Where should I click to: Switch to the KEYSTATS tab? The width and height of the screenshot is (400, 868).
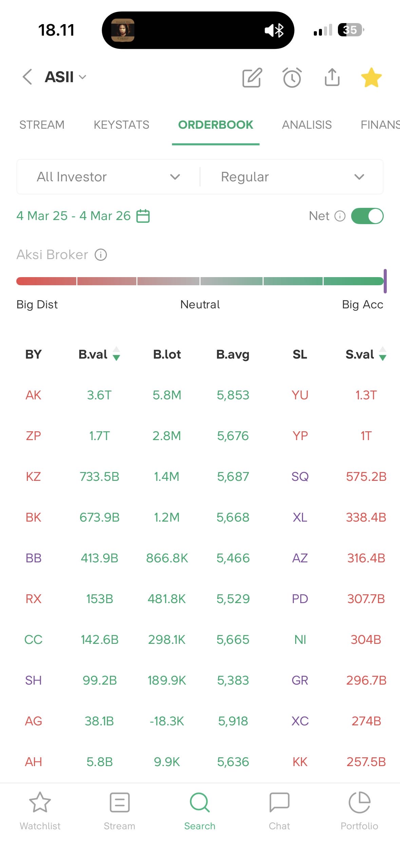[x=121, y=125]
